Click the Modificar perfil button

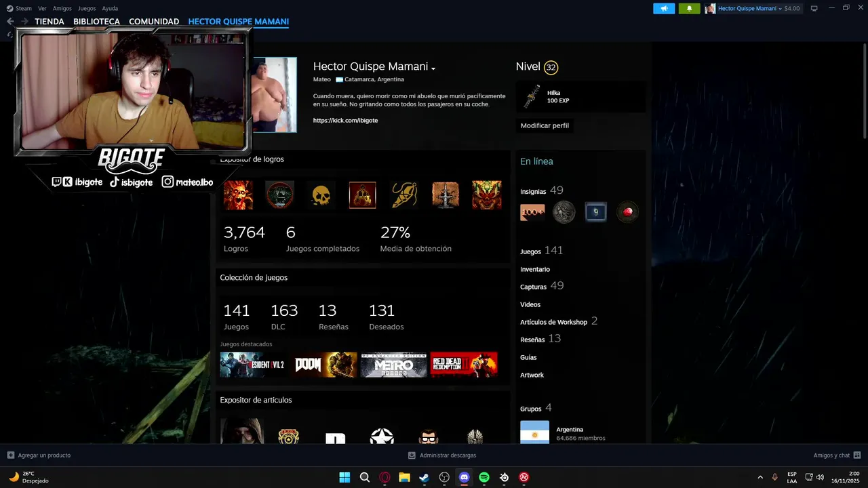(x=545, y=125)
